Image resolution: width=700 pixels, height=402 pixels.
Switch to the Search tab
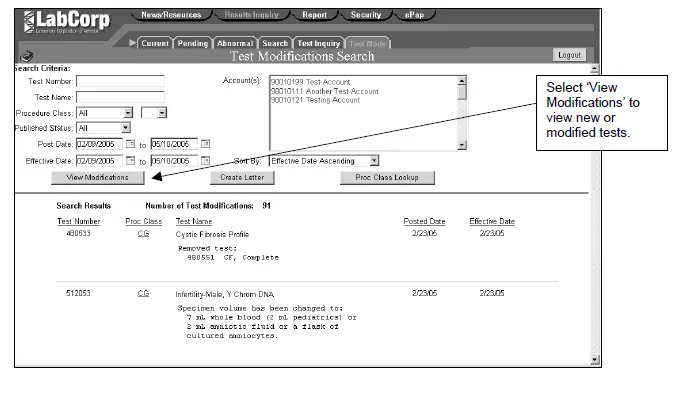[275, 43]
